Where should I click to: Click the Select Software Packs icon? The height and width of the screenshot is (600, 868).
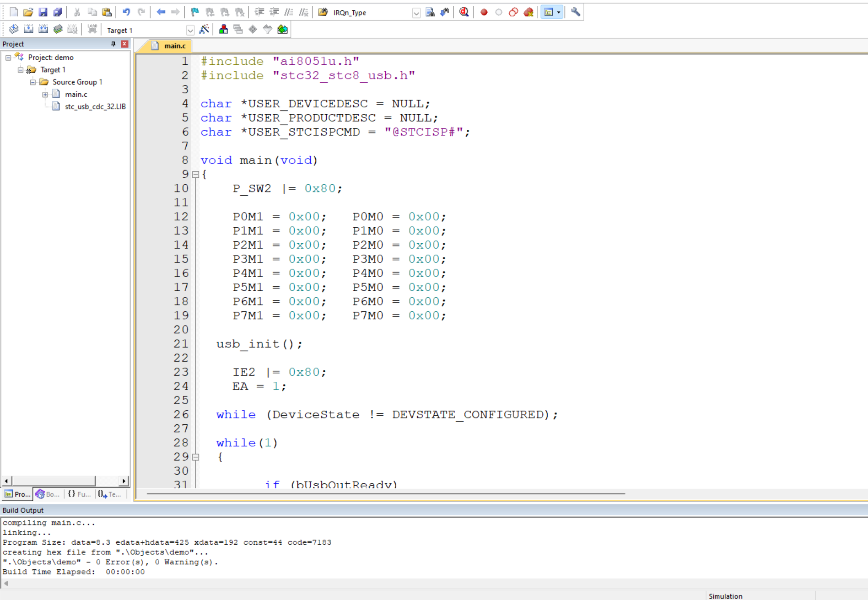[267, 29]
